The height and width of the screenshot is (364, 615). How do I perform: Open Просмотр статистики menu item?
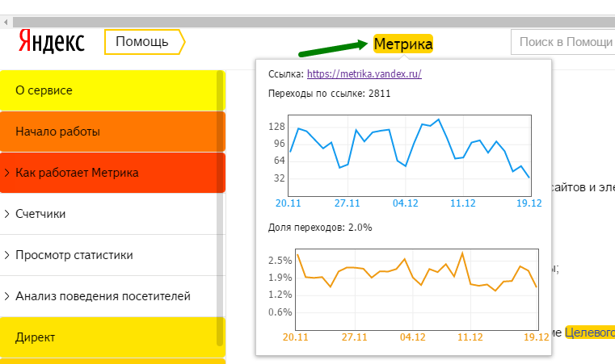[x=112, y=255]
